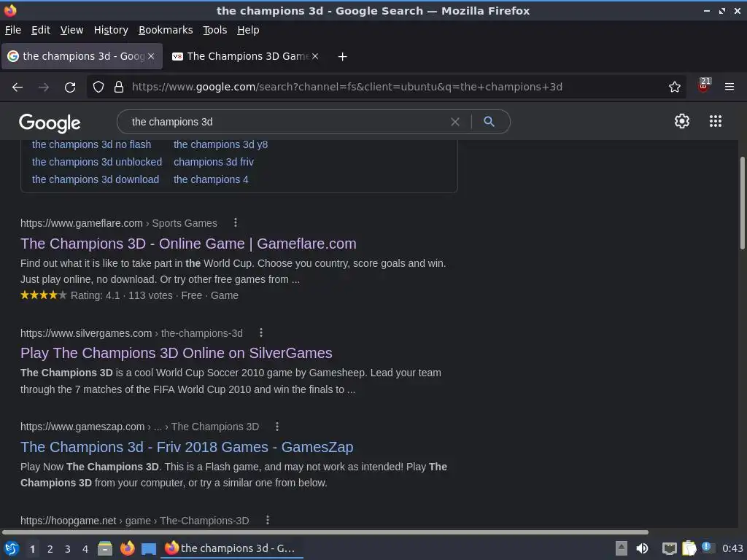
Task: Open network monitor tray icon
Action: point(670,549)
